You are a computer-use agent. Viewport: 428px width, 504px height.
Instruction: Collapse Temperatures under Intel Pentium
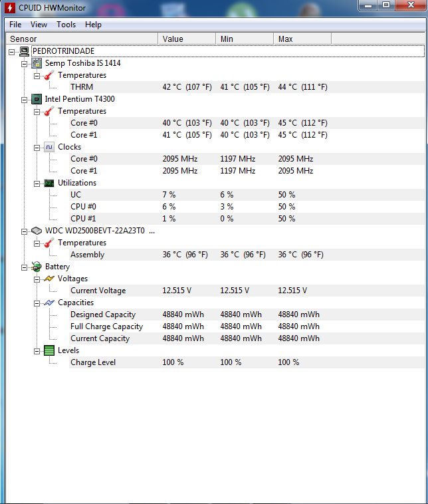37,112
